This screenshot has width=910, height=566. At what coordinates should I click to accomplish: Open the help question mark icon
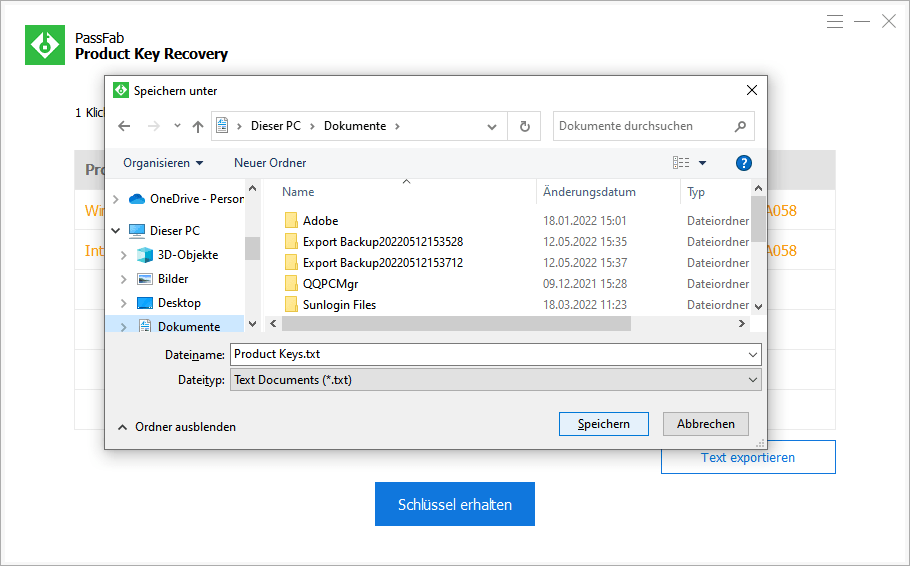[743, 163]
